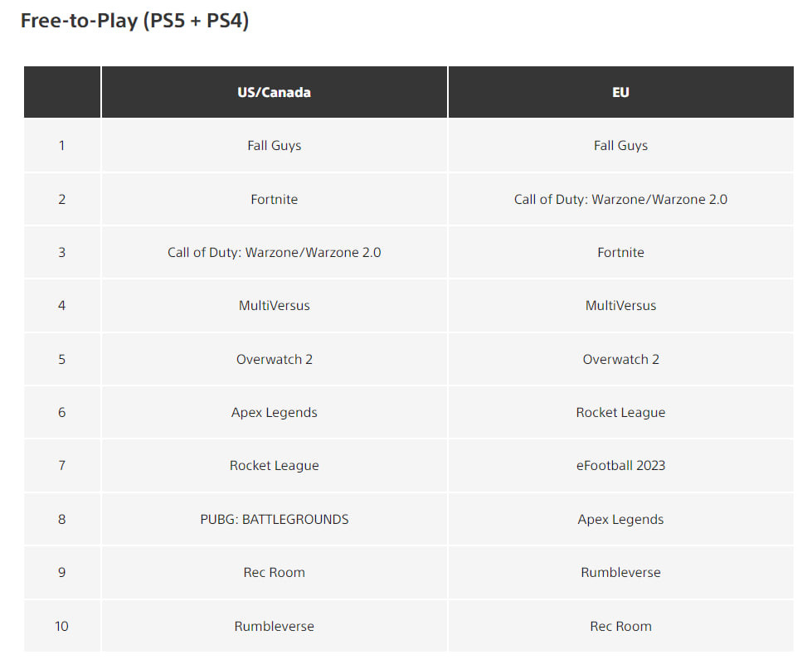Click the US/Canada column header
This screenshot has width=812, height=664.
[x=274, y=92]
